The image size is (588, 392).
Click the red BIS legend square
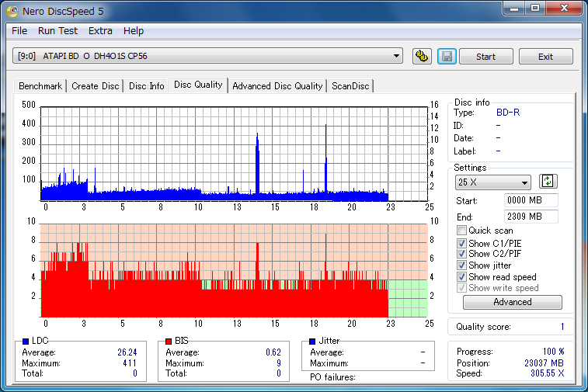pyautogui.click(x=169, y=341)
